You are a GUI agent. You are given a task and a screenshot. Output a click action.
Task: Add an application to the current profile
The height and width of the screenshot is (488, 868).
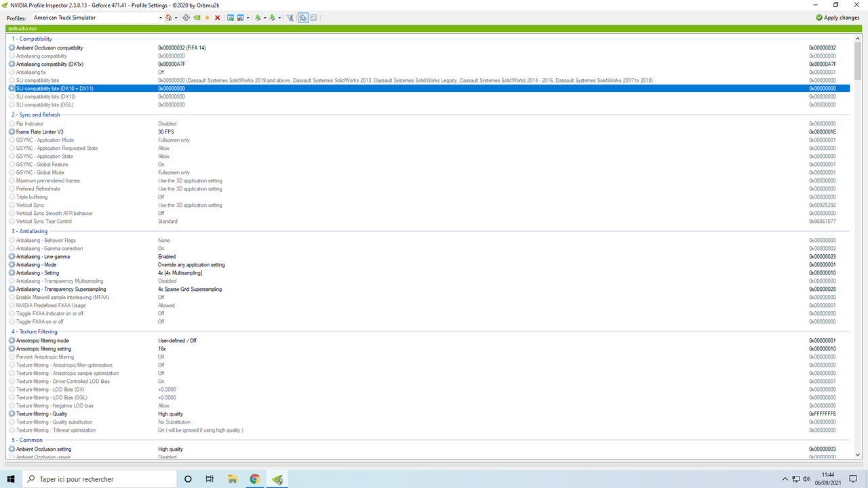tap(231, 18)
